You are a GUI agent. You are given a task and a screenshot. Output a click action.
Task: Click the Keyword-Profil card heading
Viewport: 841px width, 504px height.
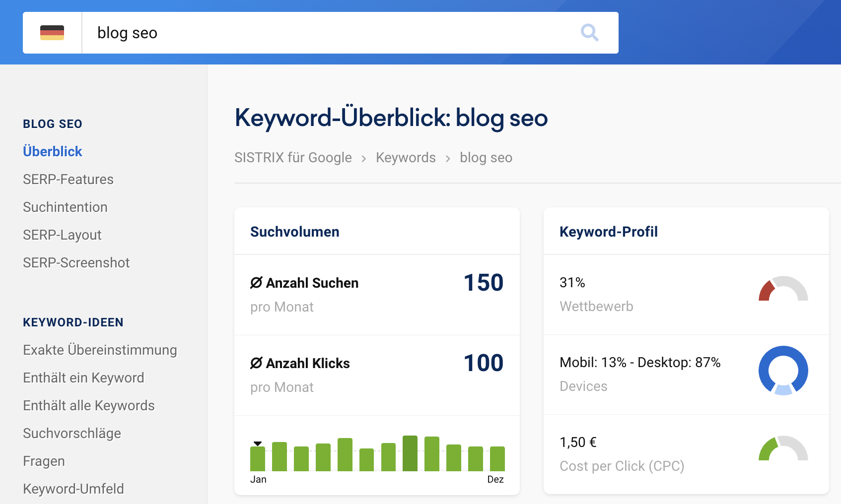point(609,232)
